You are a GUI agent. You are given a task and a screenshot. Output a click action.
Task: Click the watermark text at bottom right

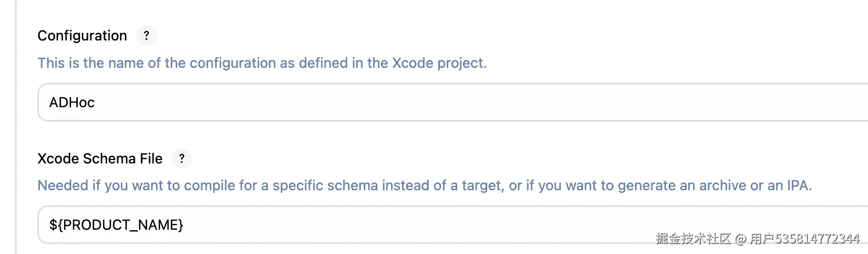[758, 238]
